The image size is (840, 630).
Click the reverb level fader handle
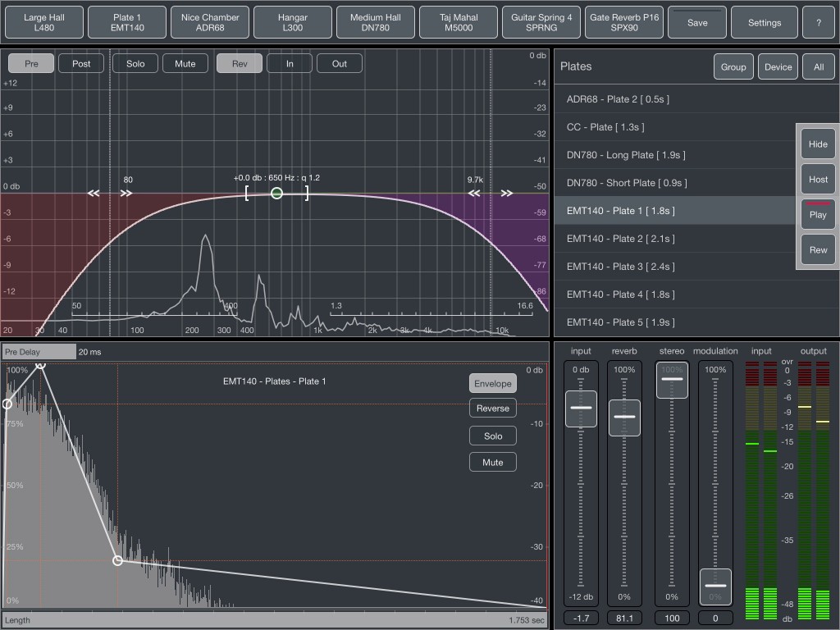(x=624, y=417)
